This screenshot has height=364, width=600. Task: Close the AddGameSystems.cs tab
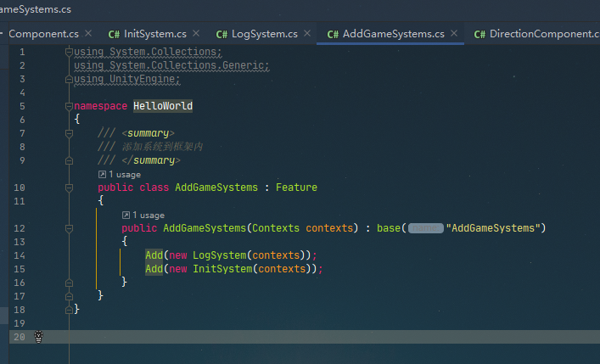pyautogui.click(x=454, y=34)
